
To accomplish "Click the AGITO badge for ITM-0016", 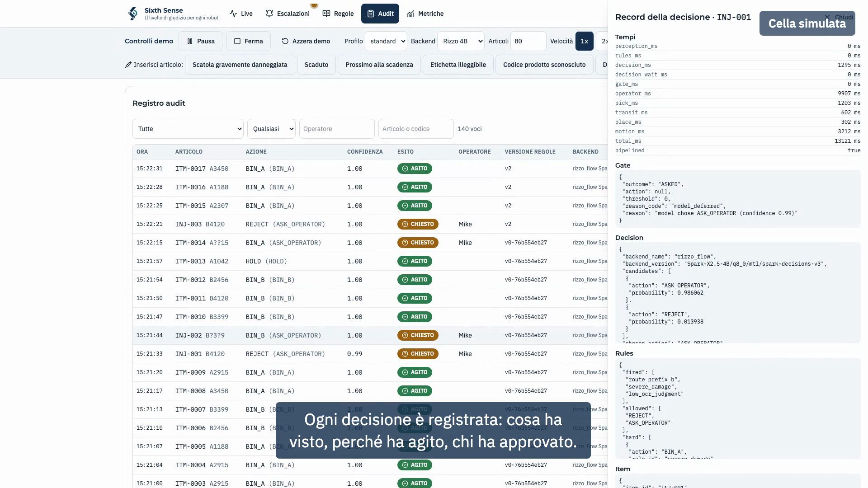I will tap(415, 187).
